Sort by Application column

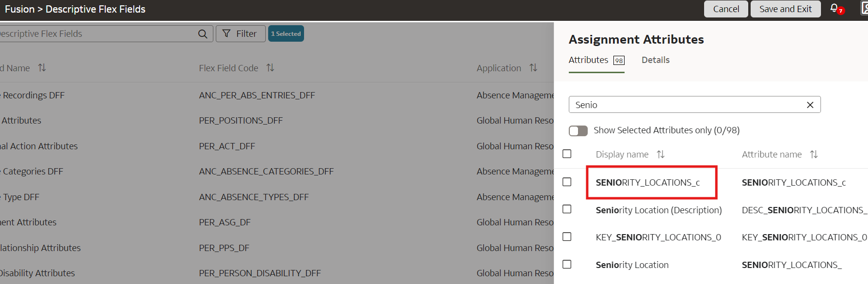[x=533, y=68]
